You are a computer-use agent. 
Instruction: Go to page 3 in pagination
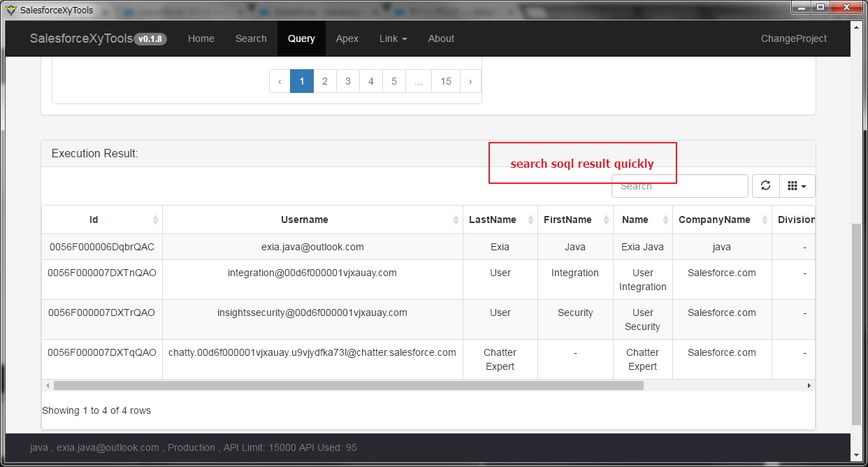(348, 81)
